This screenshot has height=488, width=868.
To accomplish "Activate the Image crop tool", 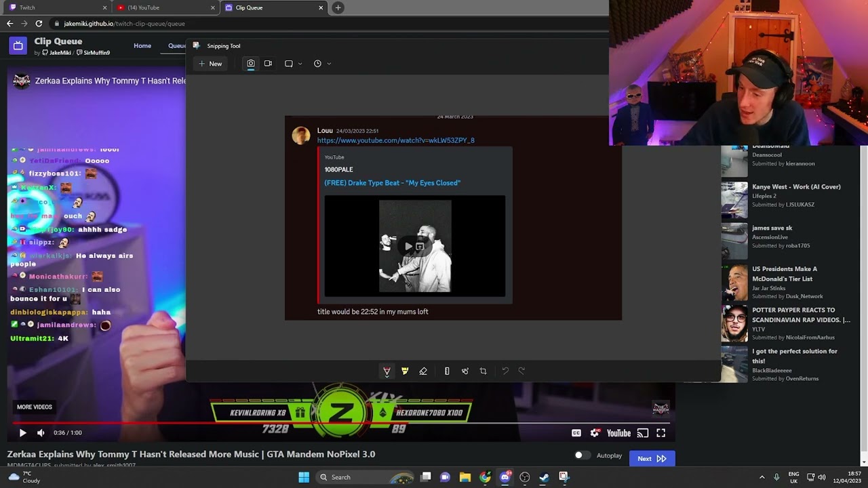I will click(483, 371).
